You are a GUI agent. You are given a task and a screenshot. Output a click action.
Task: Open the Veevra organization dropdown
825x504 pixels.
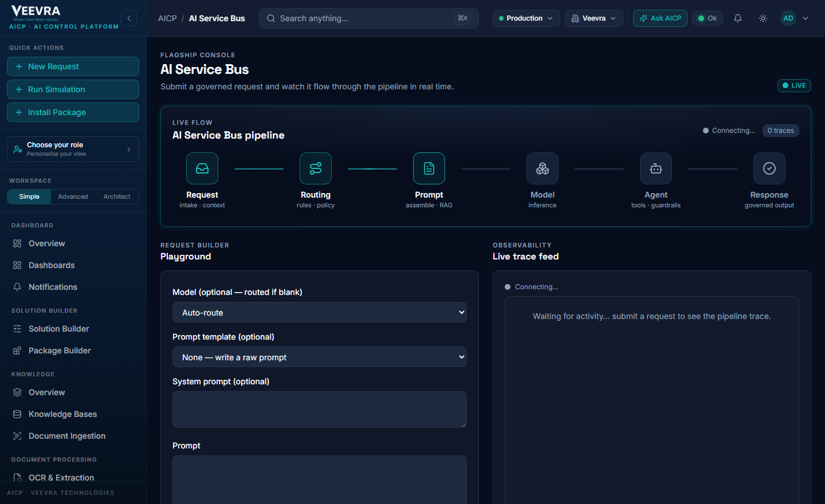pyautogui.click(x=594, y=18)
